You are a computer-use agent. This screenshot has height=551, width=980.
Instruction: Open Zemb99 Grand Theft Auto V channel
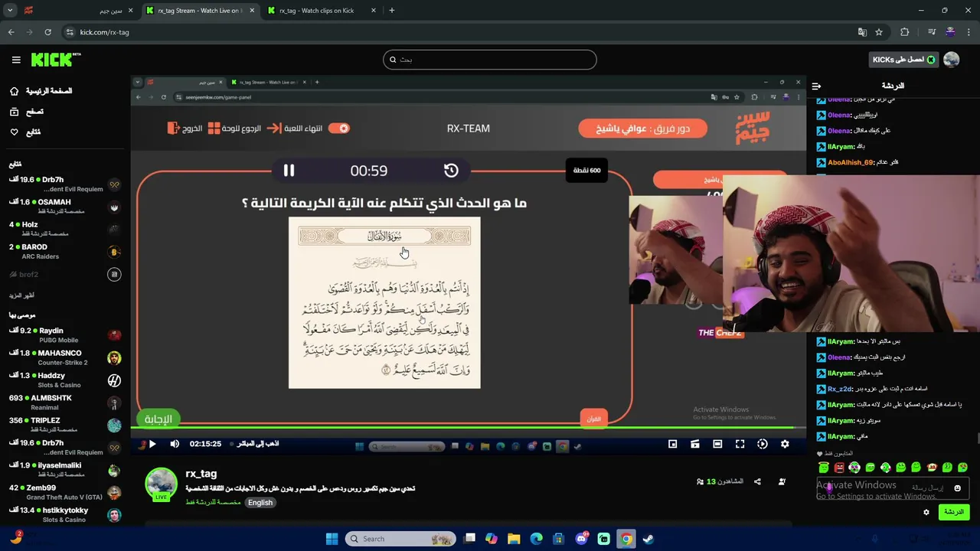[x=64, y=492]
